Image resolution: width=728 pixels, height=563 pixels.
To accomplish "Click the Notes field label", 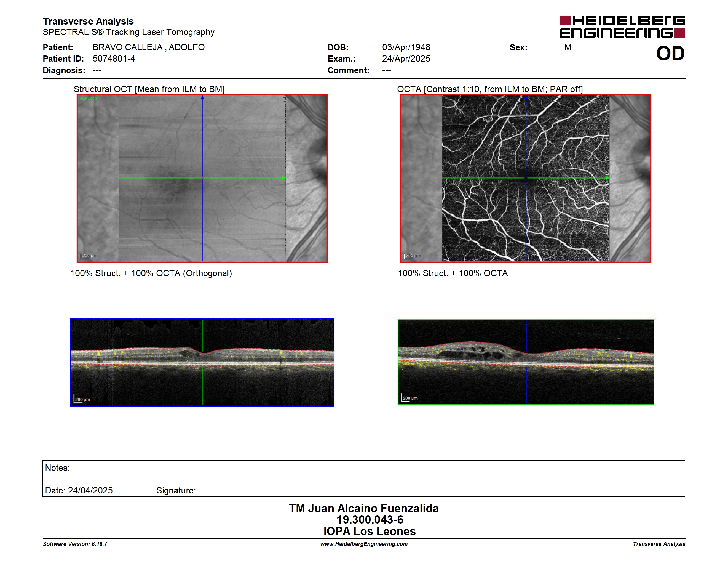I will (57, 468).
